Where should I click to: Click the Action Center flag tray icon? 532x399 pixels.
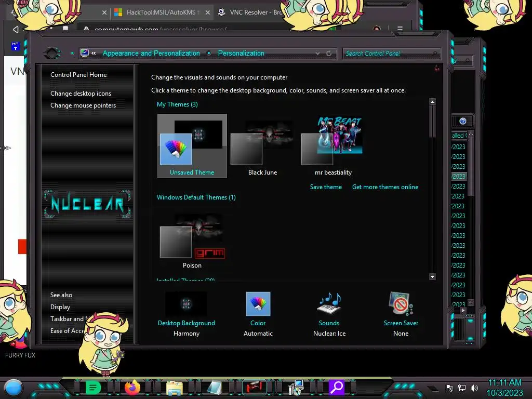pos(449,388)
